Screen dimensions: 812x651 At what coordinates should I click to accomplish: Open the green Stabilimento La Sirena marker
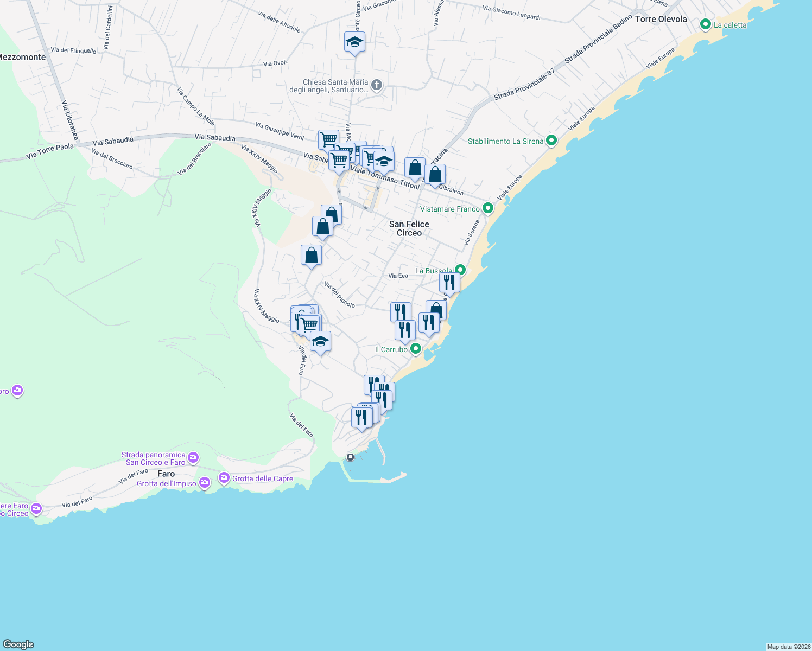[551, 141]
